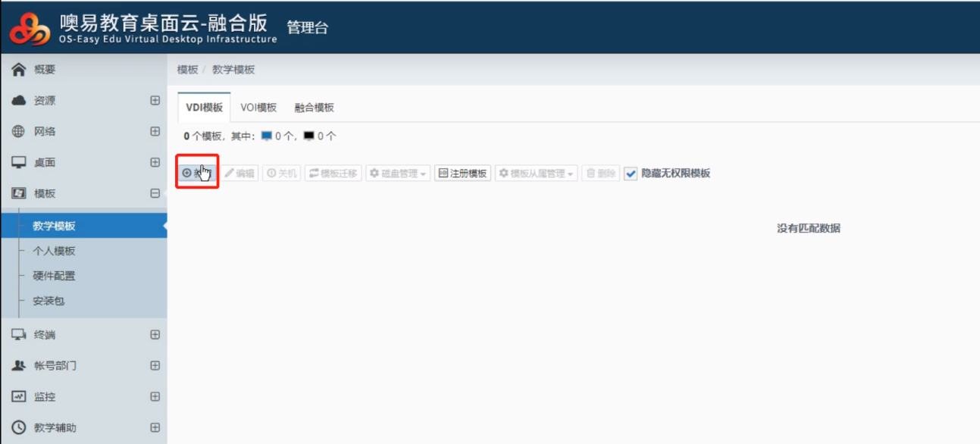Image resolution: width=980 pixels, height=444 pixels.
Task: Click the 资源 cloud icon
Action: click(x=19, y=101)
